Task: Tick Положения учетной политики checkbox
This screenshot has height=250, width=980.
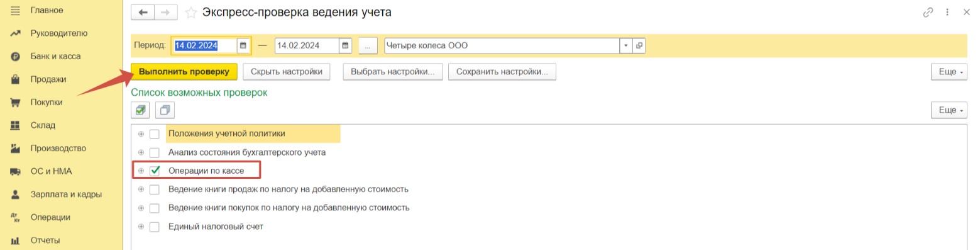Action: (x=155, y=134)
